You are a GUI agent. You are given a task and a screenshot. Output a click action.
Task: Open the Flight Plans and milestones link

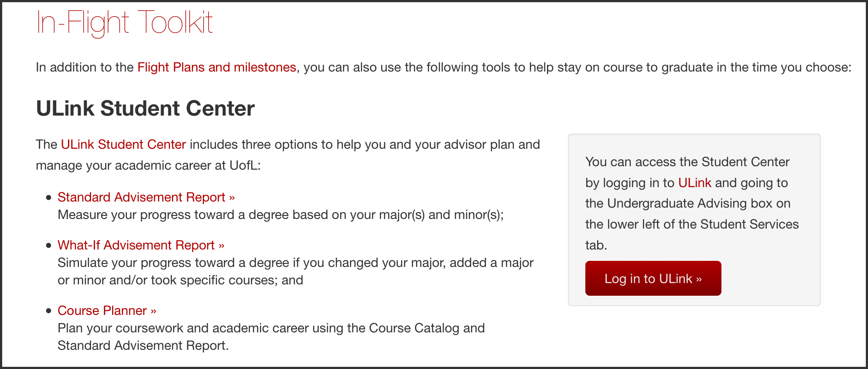pos(216,67)
